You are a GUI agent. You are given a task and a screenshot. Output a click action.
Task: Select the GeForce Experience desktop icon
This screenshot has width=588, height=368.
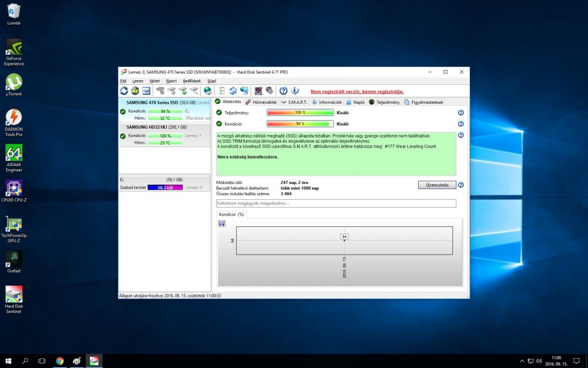coord(14,52)
